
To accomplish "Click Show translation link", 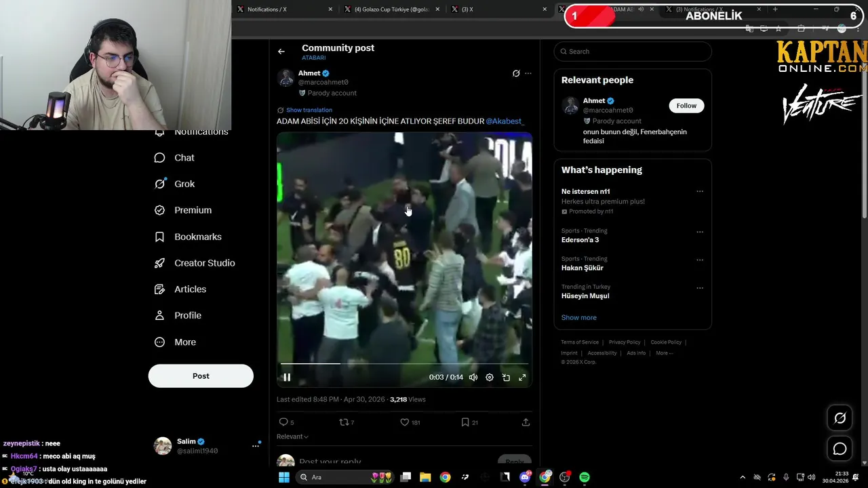I will [x=309, y=110].
